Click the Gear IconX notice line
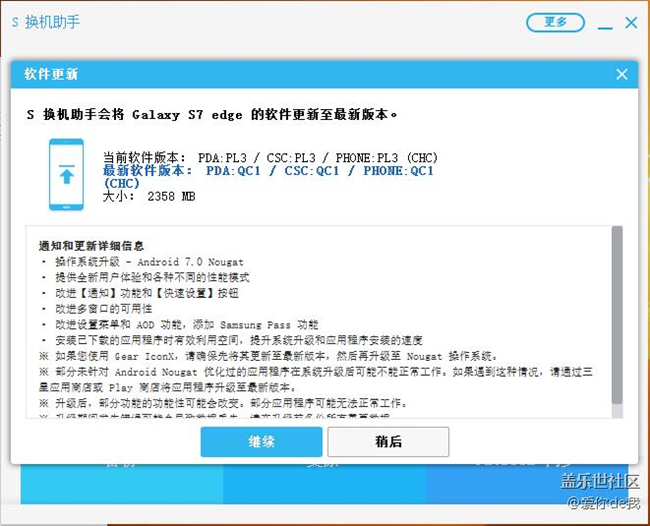The image size is (650, 526). [268, 356]
